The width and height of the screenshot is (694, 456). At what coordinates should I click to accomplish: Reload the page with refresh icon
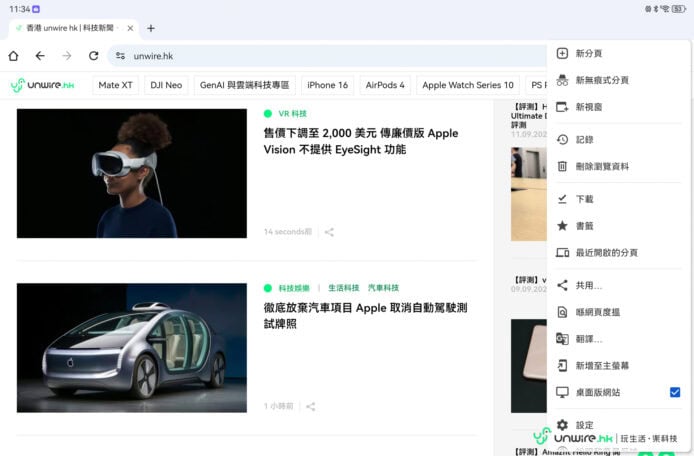tap(93, 56)
